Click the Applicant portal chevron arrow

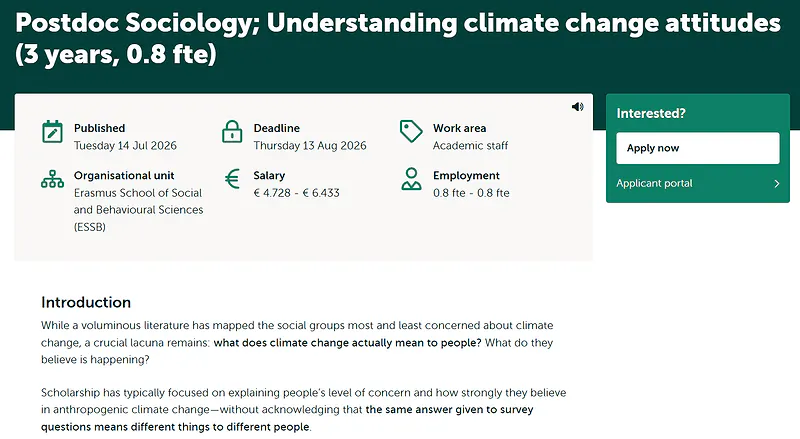point(777,184)
